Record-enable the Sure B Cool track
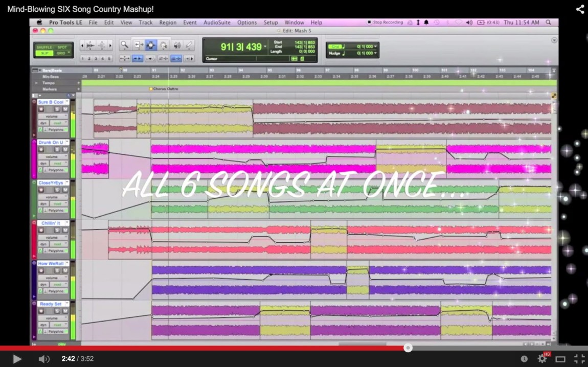The height and width of the screenshot is (367, 588). tap(41, 109)
